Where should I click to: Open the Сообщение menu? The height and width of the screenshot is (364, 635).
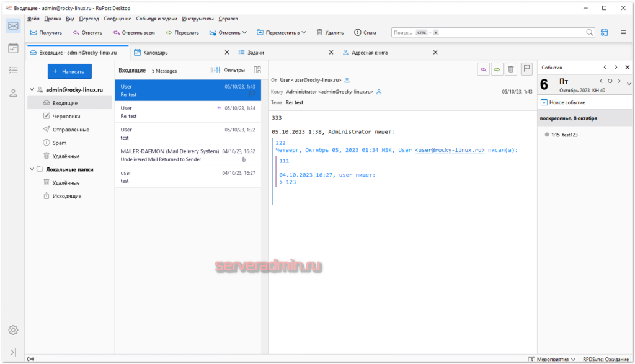pos(117,19)
